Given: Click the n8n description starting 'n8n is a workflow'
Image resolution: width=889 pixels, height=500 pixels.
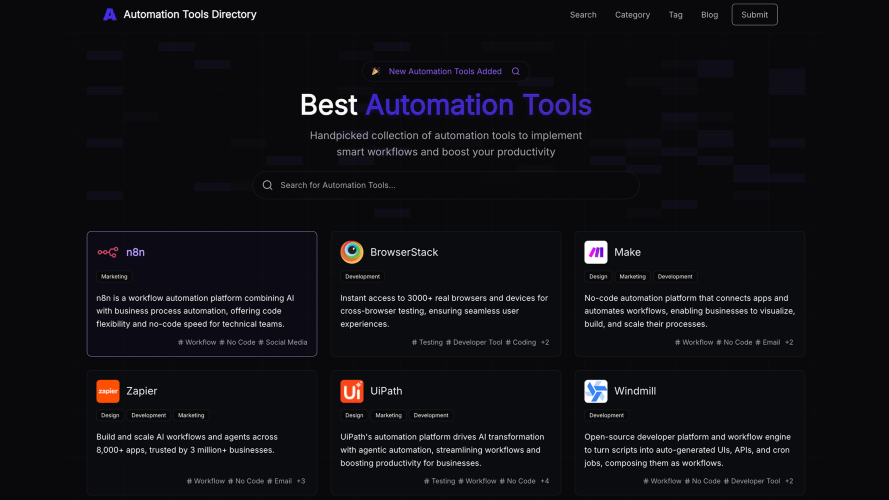Looking at the screenshot, I should (x=195, y=311).
